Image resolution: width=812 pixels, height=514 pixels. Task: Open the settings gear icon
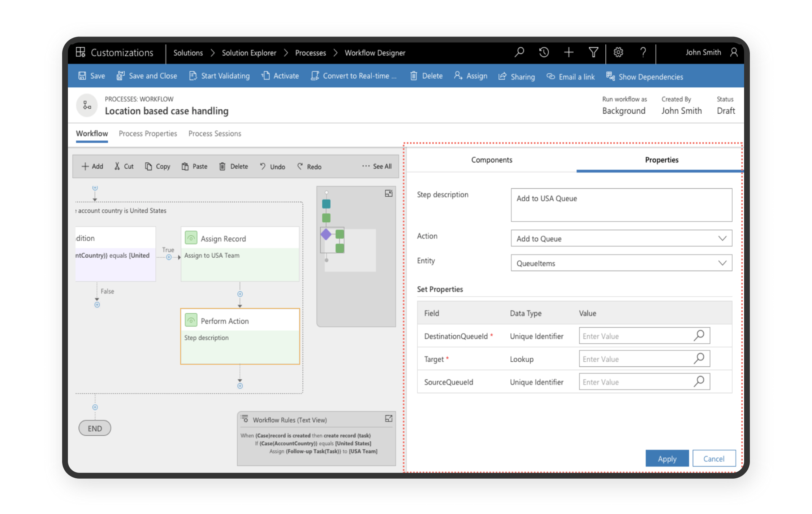click(618, 53)
